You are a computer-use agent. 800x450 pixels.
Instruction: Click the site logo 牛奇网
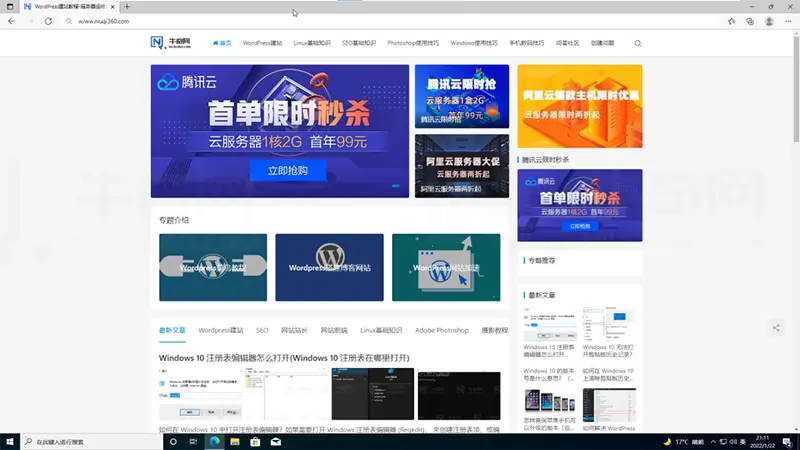point(171,43)
